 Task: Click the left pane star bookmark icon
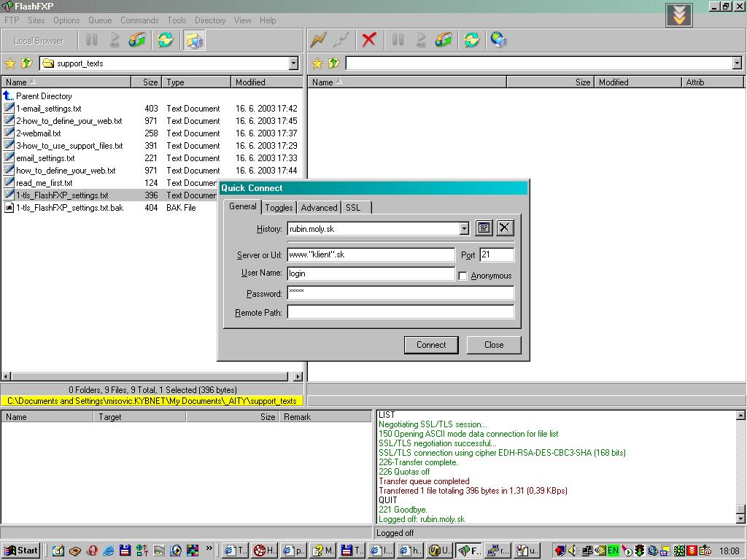(10, 63)
